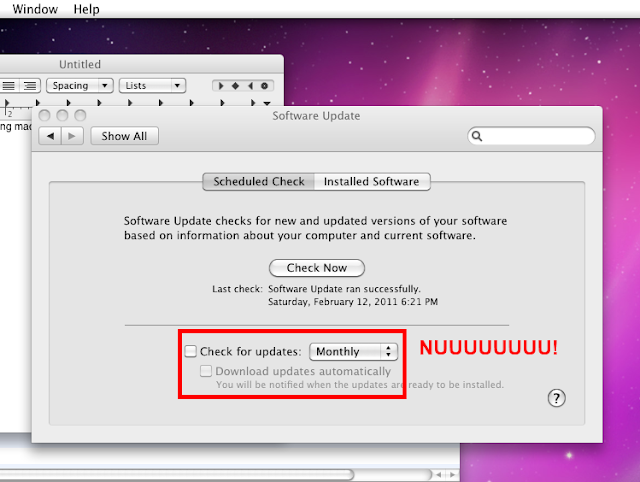Open the Help menu in menu bar
This screenshot has width=640, height=482.
[x=87, y=9]
